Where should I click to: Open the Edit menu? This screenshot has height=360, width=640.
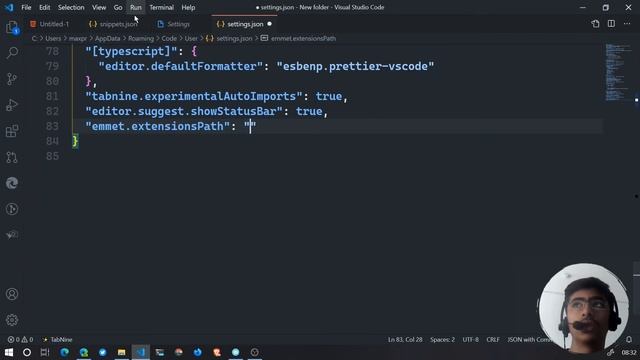(x=44, y=7)
